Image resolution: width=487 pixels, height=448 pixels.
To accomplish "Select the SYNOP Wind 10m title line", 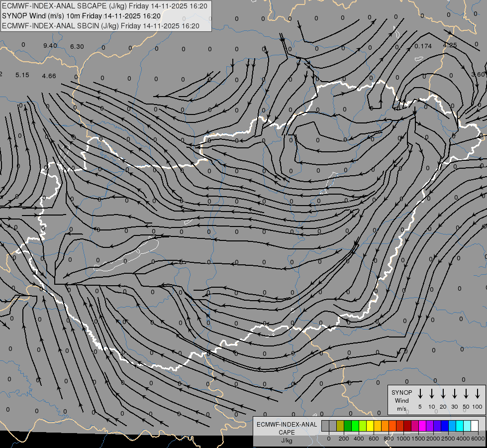I will pyautogui.click(x=82, y=16).
